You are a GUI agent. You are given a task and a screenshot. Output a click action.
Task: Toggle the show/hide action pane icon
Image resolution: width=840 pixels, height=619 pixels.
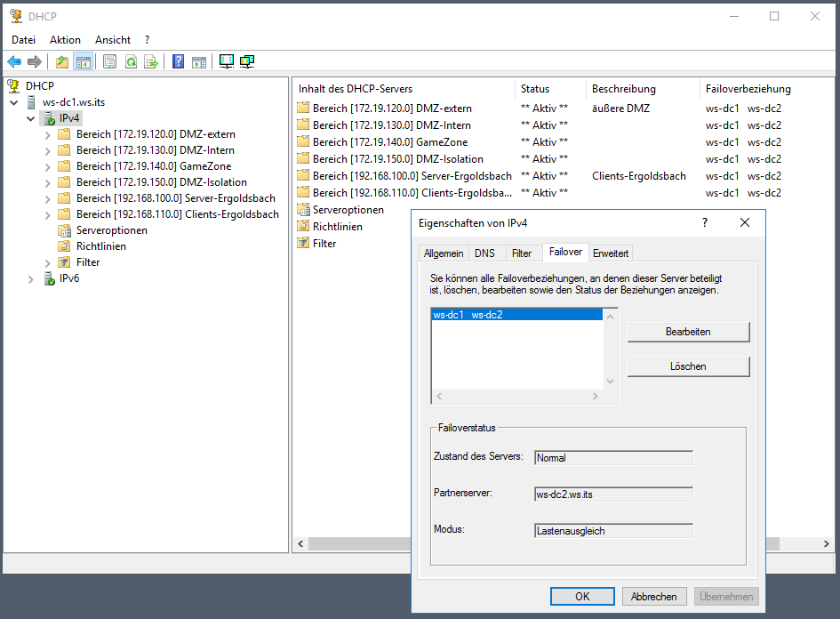click(199, 62)
